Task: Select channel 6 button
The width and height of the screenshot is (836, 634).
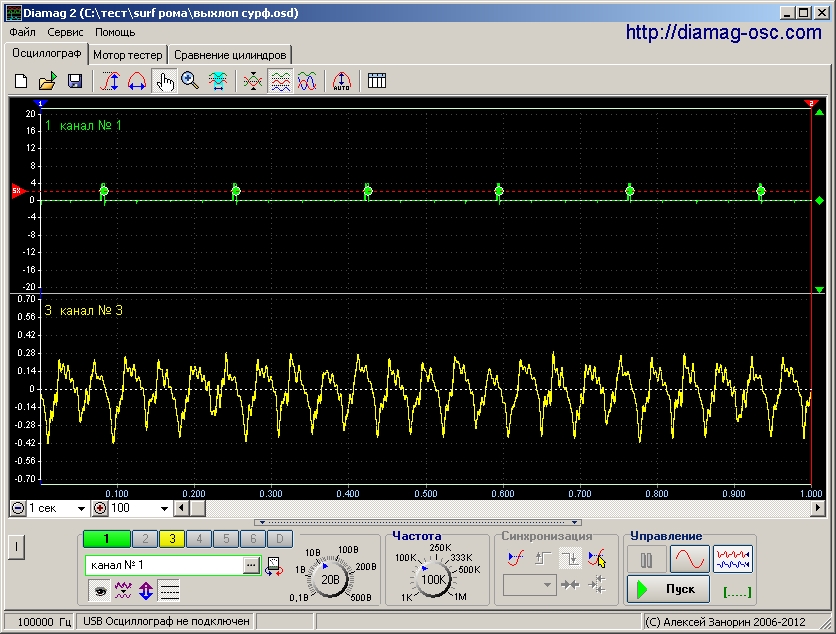Action: coord(253,539)
